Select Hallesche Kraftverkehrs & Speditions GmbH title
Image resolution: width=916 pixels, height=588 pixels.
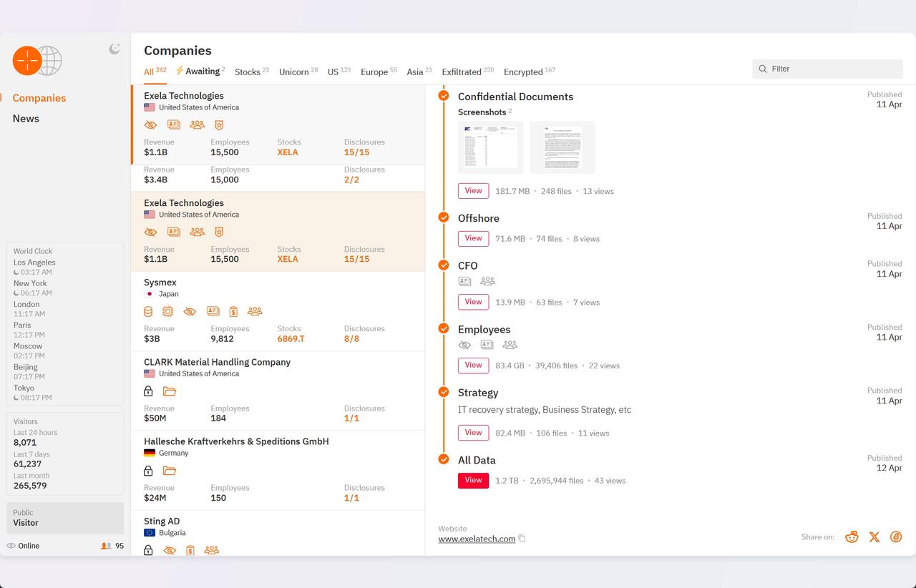tap(236, 441)
